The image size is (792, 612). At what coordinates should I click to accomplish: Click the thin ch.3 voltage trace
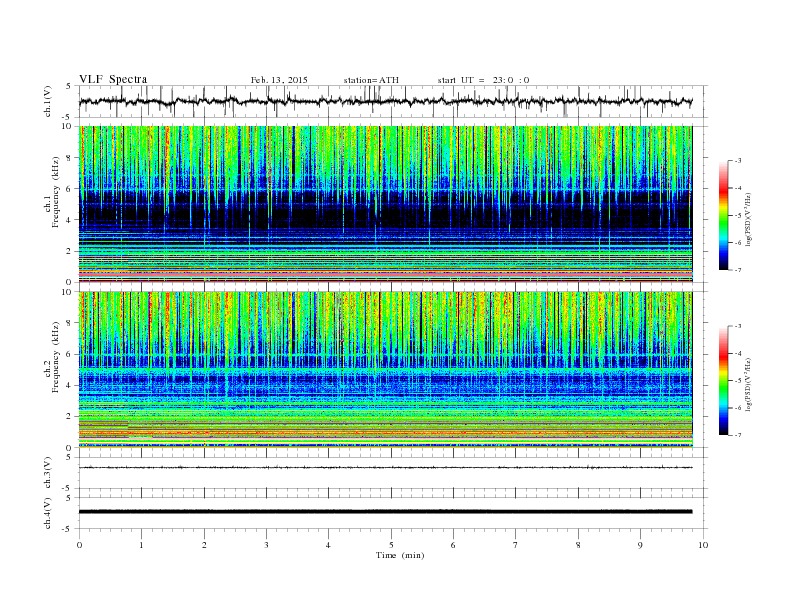[385, 468]
